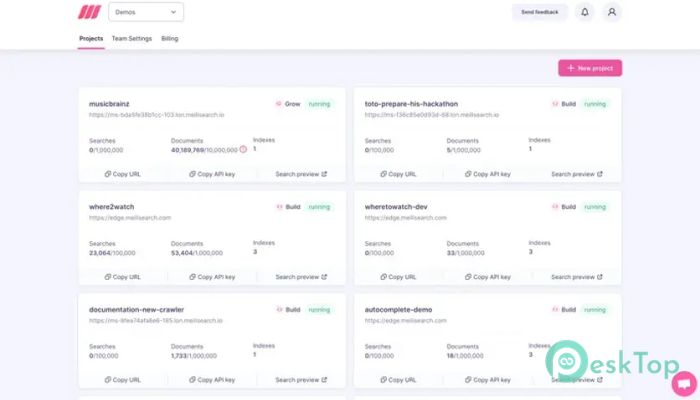
Task: Click the 1,733/1,000,000 documents value
Action: (194, 356)
